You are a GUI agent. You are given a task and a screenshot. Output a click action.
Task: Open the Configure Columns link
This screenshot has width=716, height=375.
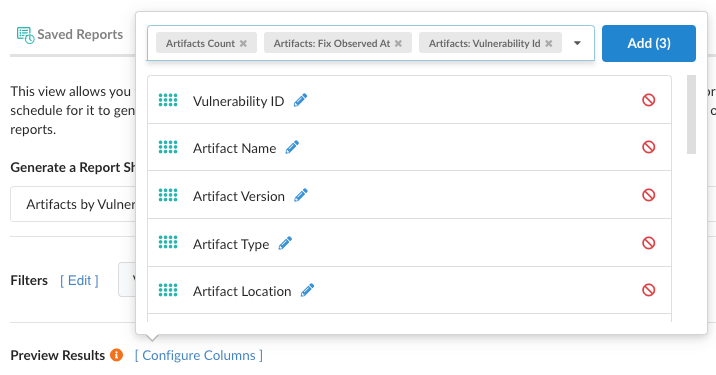(199, 355)
